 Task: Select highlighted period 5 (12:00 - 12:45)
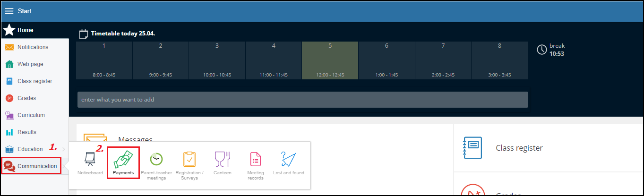[330, 60]
